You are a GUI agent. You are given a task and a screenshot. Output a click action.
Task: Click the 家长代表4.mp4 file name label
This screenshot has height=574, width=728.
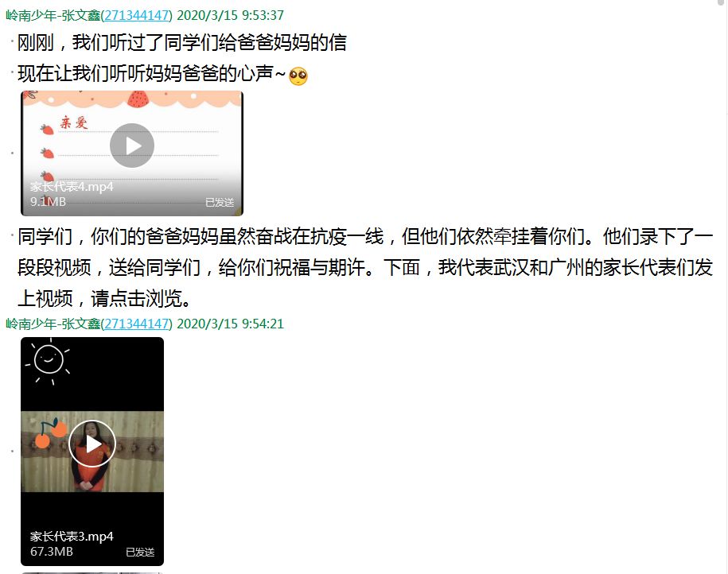[72, 187]
